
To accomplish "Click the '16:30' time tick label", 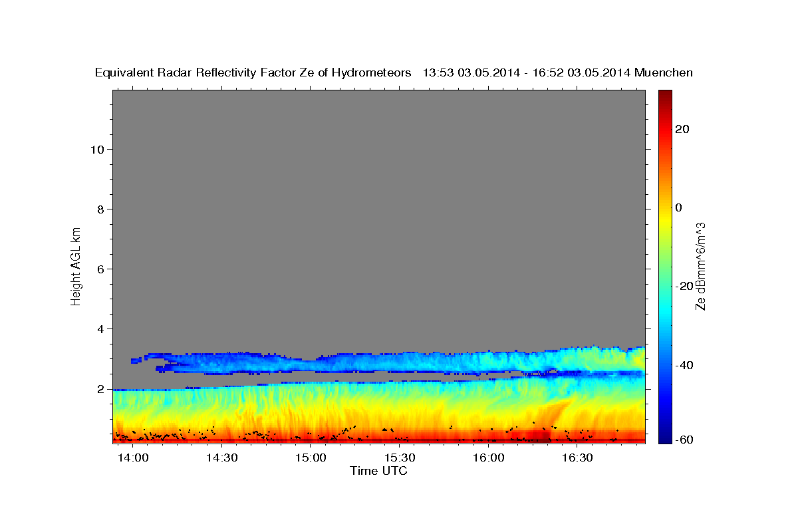I will (x=577, y=458).
